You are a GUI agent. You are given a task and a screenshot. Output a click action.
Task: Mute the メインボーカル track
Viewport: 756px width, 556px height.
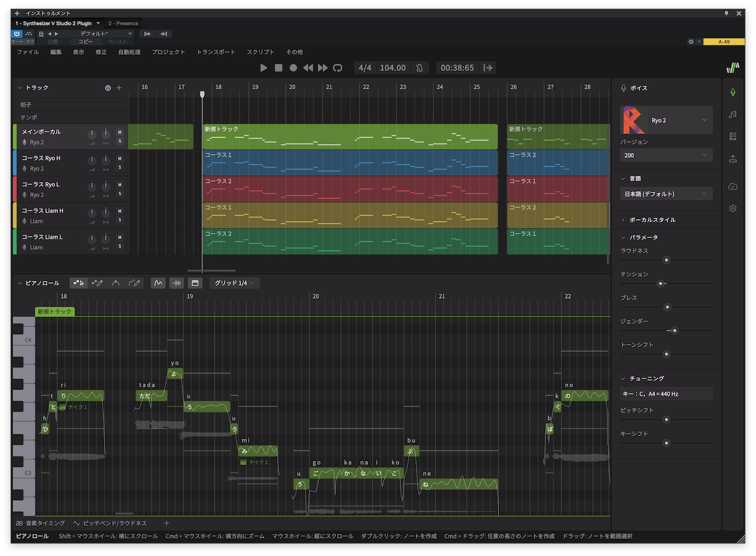click(119, 132)
